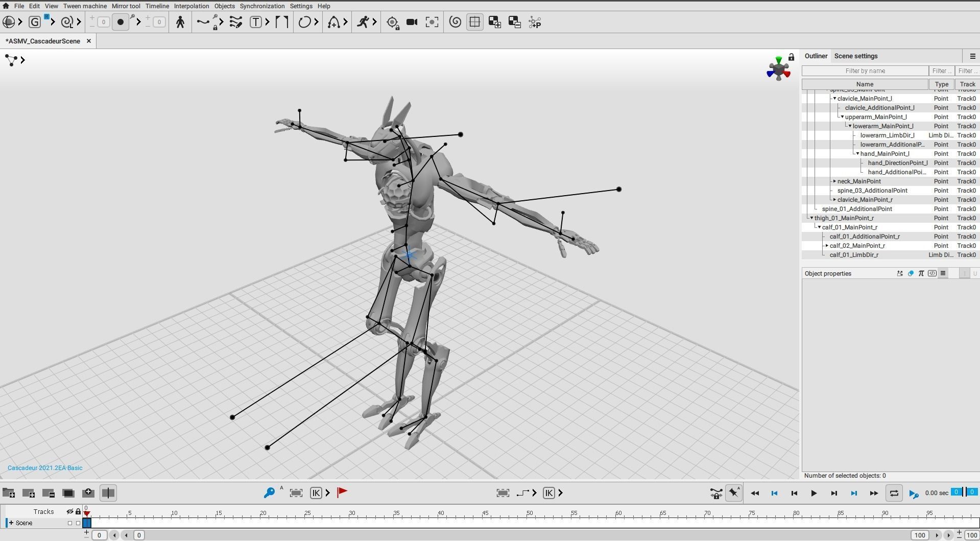Screen dimensions: 980x541
Task: Open the Interpolation menu
Action: click(x=192, y=6)
